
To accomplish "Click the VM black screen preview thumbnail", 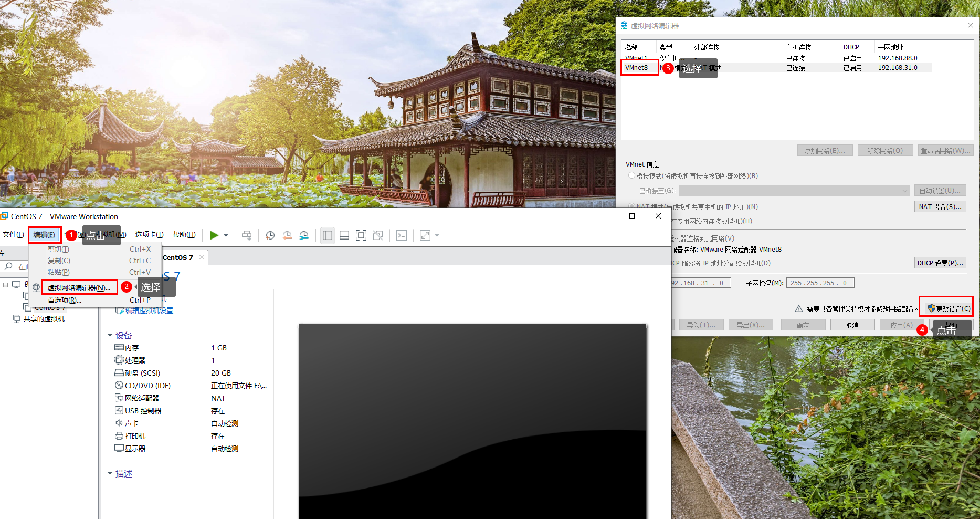I will pos(472,421).
